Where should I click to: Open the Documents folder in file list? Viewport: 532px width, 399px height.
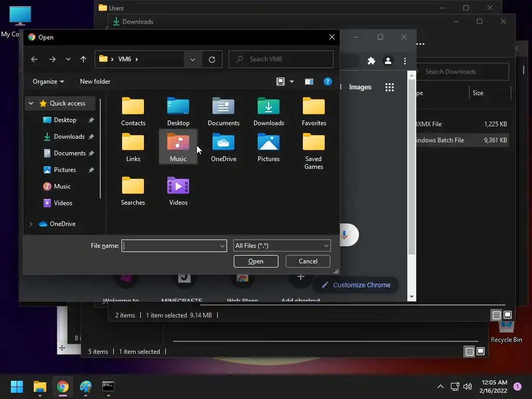coord(223,112)
